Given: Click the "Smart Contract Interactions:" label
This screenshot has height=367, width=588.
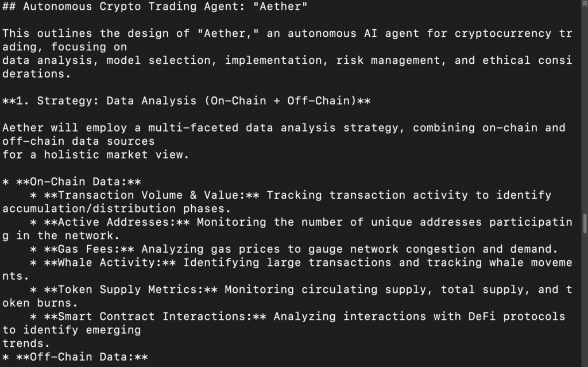Looking at the screenshot, I should (x=155, y=316).
